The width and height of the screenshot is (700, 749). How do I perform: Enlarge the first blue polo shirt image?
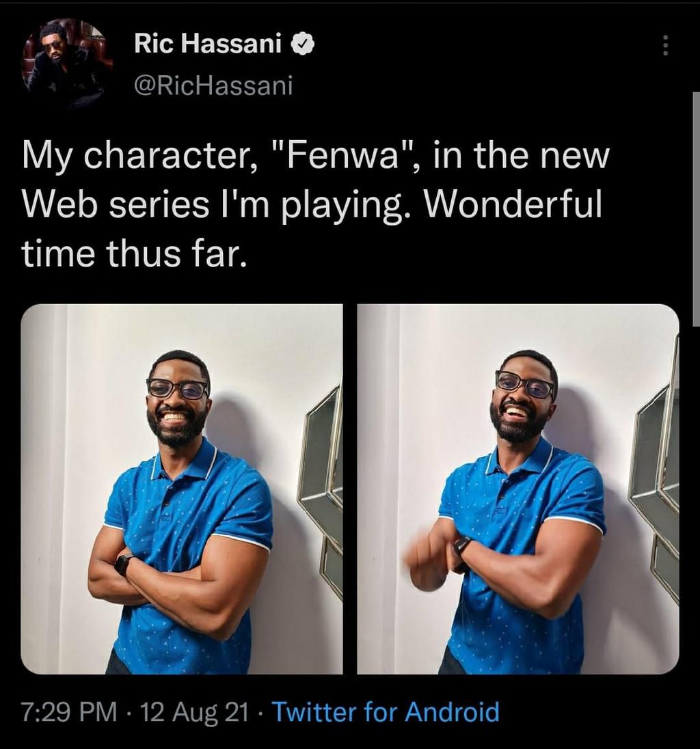tap(181, 489)
